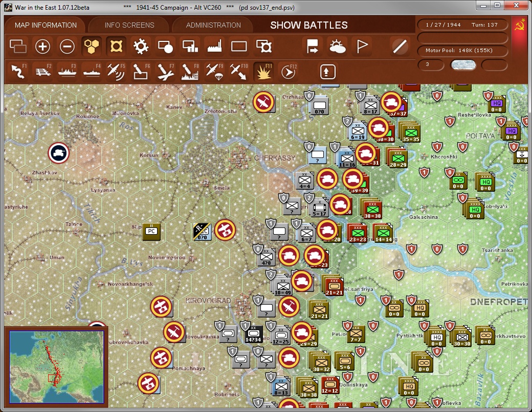Click the flag with arrow icon
This screenshot has height=412, width=532.
click(312, 46)
